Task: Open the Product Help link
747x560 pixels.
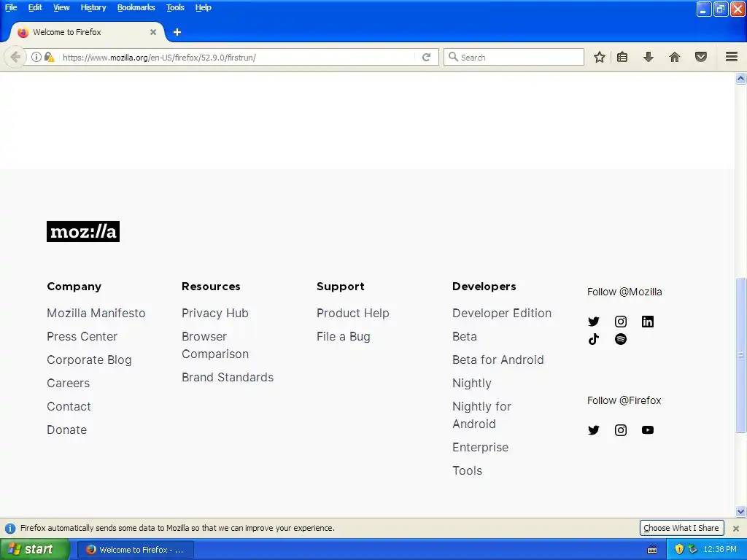Action: (352, 313)
